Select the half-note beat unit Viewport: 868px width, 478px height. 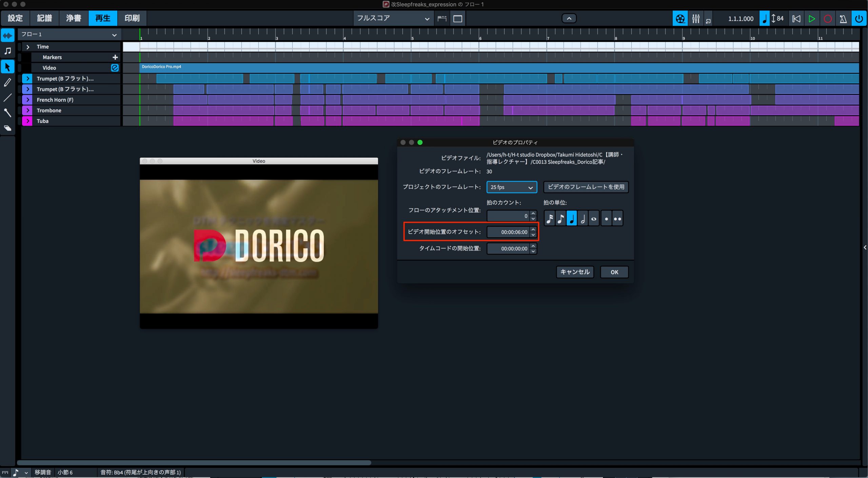583,218
